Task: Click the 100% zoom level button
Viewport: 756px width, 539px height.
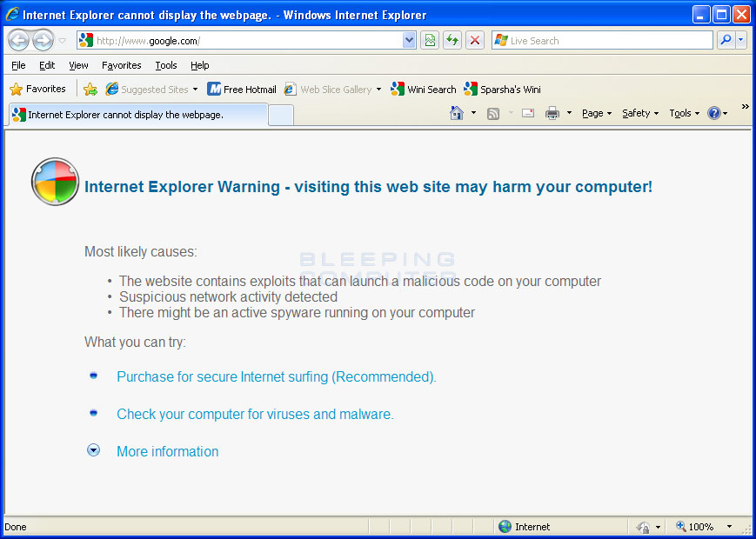Action: tap(694, 527)
